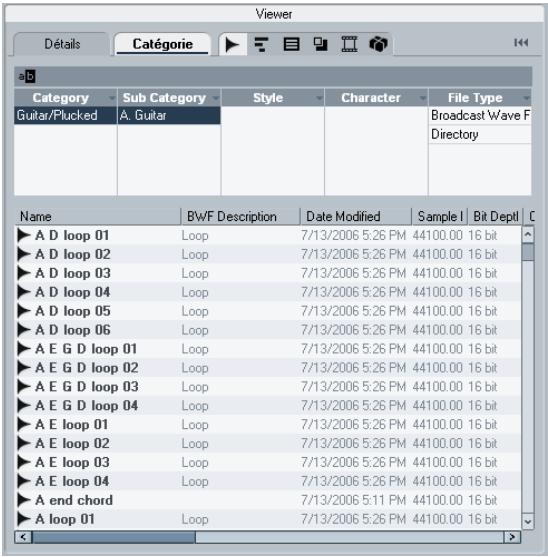Click the vertical scrollbar up arrow
This screenshot has height=557, width=548.
coord(528,234)
